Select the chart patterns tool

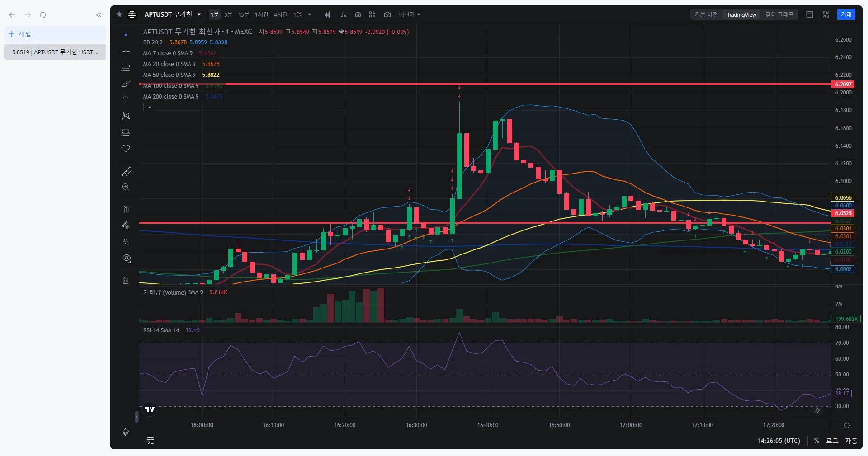coord(126,116)
